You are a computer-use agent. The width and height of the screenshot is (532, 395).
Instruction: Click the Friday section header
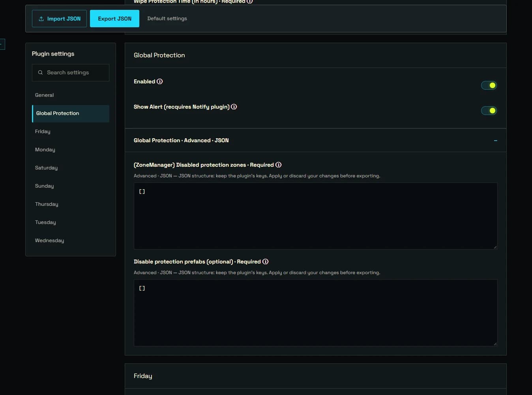point(315,376)
